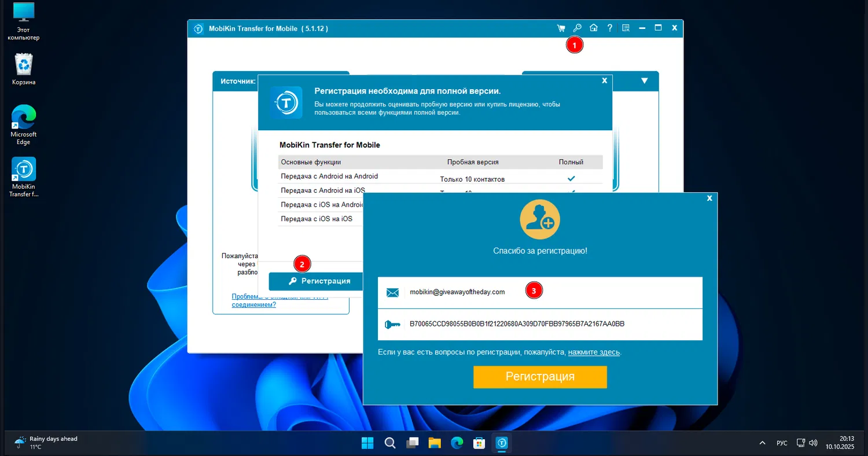Image resolution: width=868 pixels, height=456 pixels.
Task: Open help via the question mark icon
Action: (609, 28)
